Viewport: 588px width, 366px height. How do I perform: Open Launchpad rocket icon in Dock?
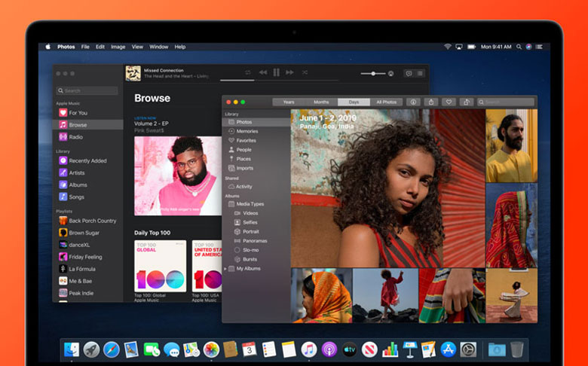click(91, 349)
